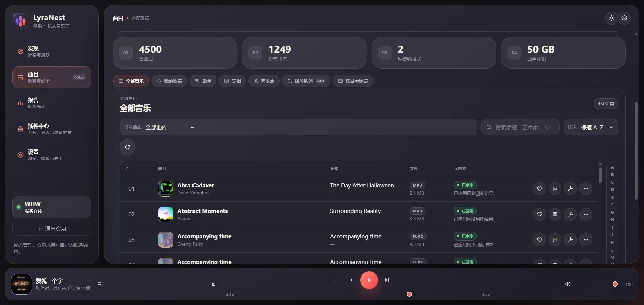Click the now playing album cover thumbnail

(22, 284)
